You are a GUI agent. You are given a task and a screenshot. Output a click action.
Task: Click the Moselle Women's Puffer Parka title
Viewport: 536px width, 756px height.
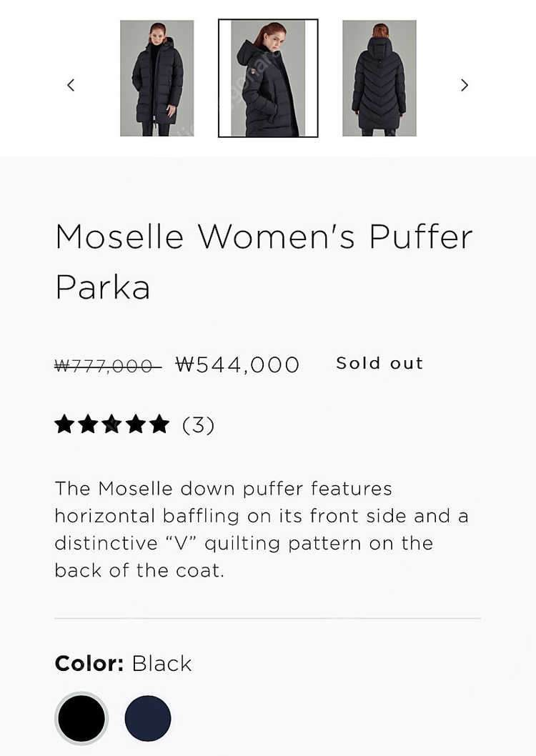pos(264,262)
